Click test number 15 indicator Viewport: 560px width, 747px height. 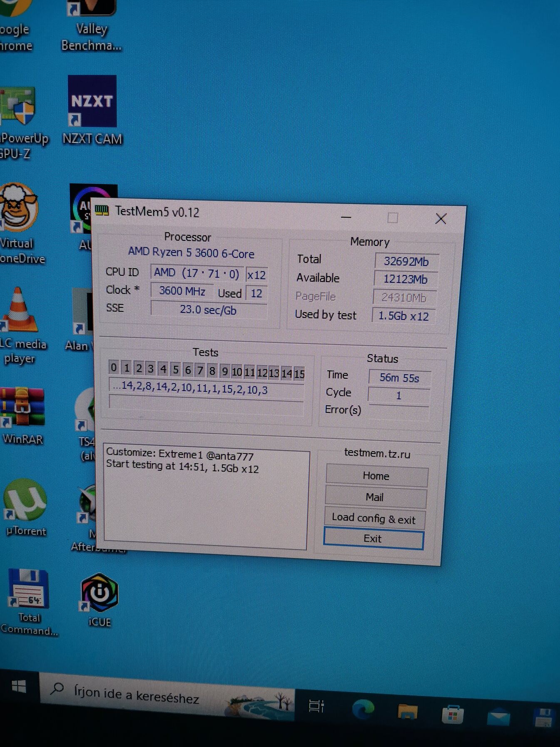tap(299, 373)
